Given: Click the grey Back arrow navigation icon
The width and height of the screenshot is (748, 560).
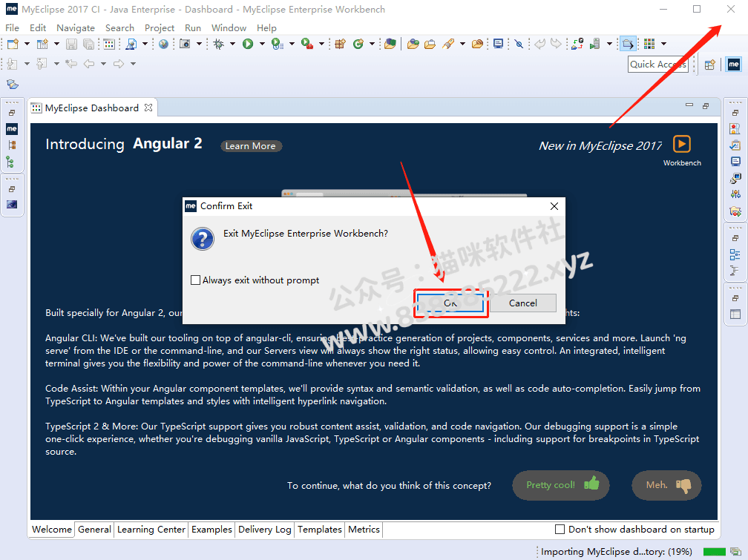Looking at the screenshot, I should click(x=89, y=64).
